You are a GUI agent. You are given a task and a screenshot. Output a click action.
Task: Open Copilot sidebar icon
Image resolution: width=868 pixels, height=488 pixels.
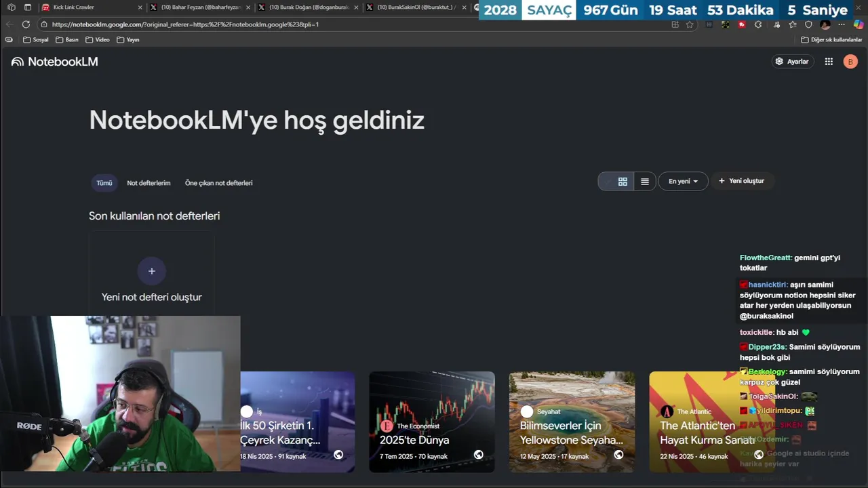[x=859, y=24]
